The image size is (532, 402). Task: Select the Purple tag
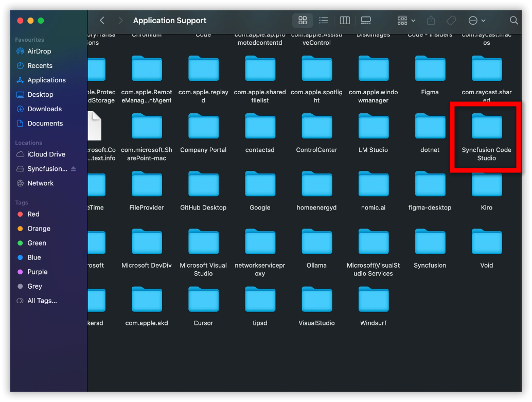[x=37, y=272]
